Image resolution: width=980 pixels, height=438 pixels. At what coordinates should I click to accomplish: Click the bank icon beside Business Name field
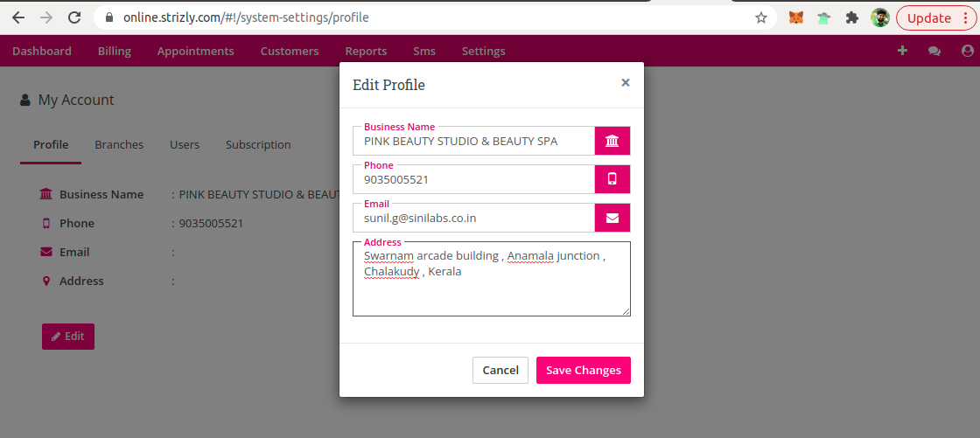[x=612, y=141]
